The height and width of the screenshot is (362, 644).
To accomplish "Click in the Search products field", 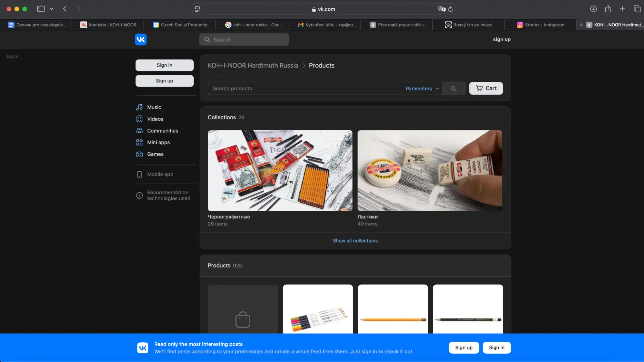I will [x=306, y=89].
